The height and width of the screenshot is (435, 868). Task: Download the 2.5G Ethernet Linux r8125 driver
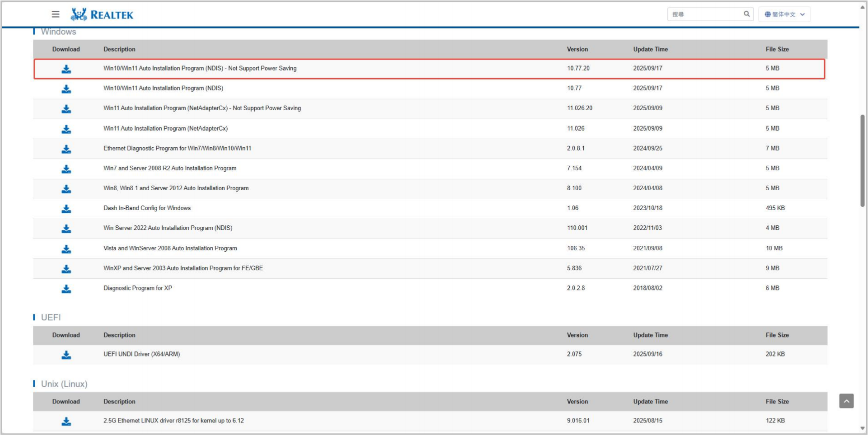(66, 421)
